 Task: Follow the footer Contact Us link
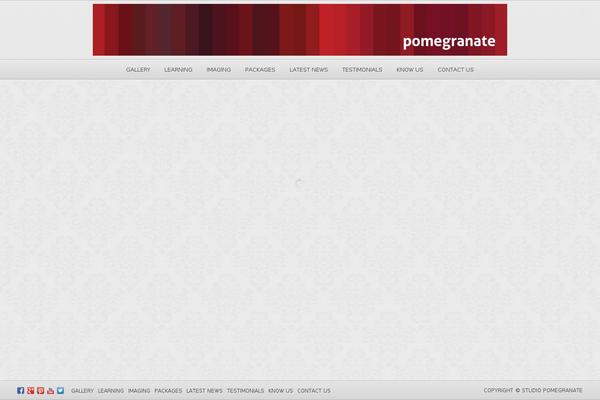pyautogui.click(x=314, y=391)
